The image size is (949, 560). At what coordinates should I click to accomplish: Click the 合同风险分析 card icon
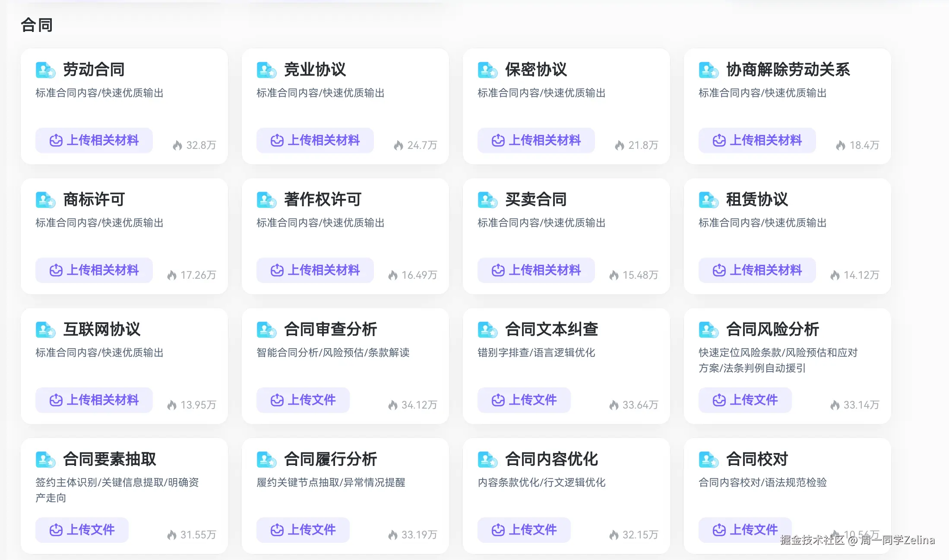click(x=709, y=329)
